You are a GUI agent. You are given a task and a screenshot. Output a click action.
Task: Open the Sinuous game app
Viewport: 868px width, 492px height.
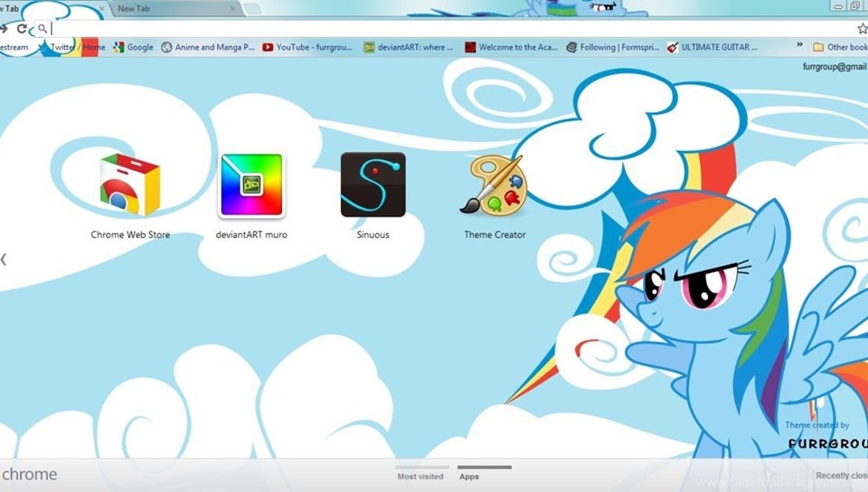coord(373,184)
